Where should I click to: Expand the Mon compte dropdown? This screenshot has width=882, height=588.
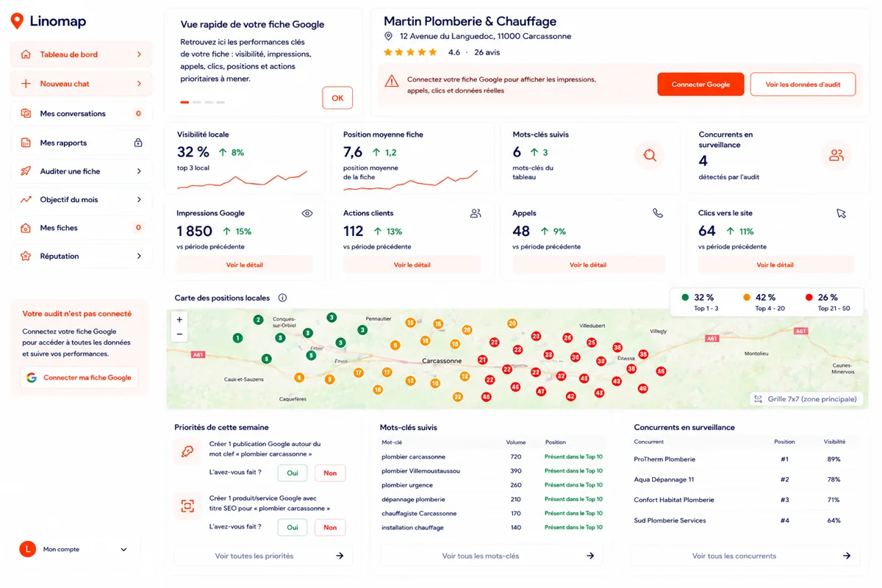coord(123,549)
